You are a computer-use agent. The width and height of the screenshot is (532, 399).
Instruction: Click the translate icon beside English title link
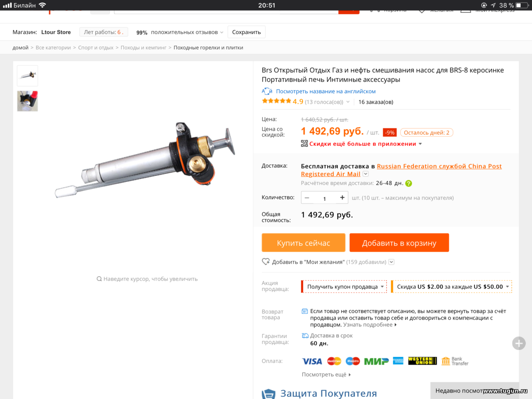point(267,91)
